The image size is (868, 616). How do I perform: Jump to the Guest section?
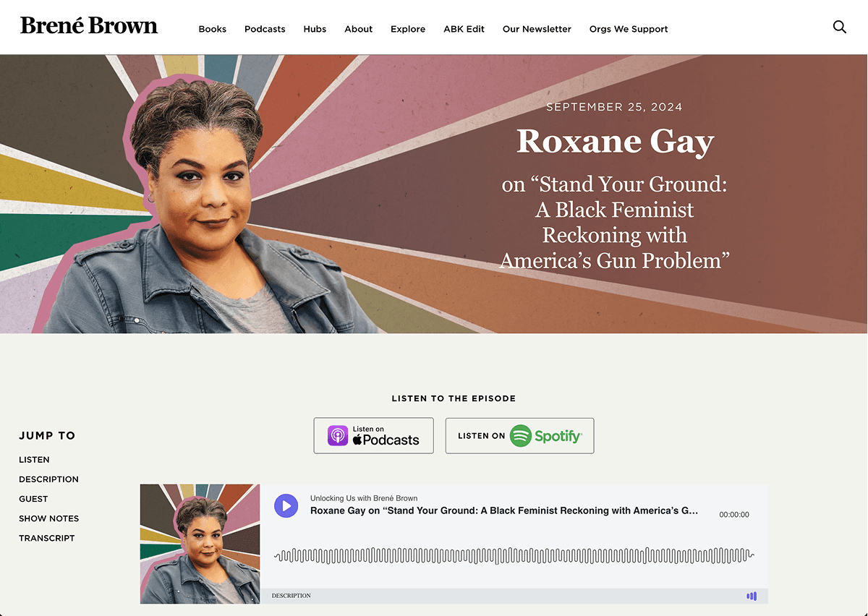33,499
